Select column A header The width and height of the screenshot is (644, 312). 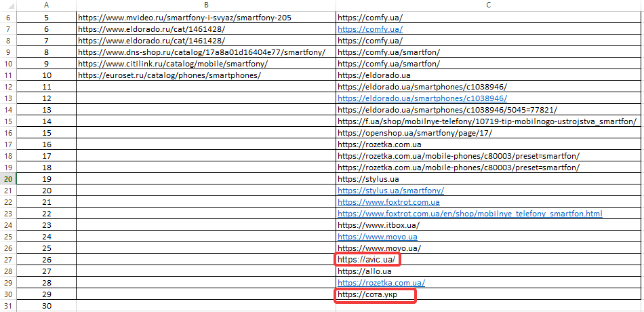pyautogui.click(x=46, y=5)
